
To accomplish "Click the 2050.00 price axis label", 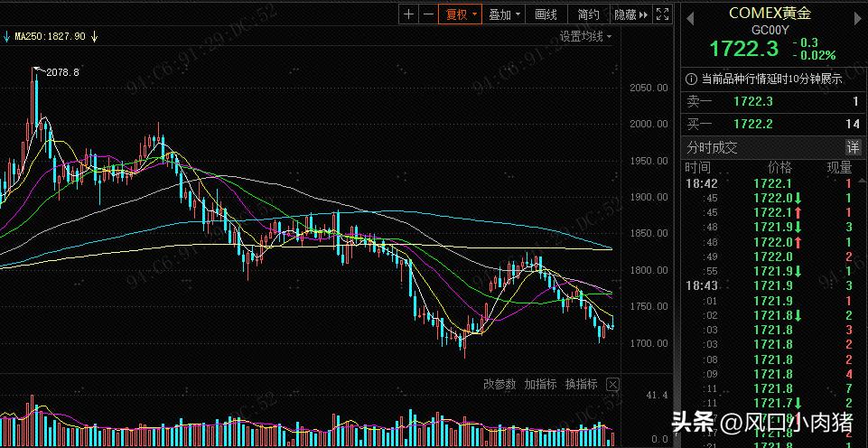I will pos(649,88).
